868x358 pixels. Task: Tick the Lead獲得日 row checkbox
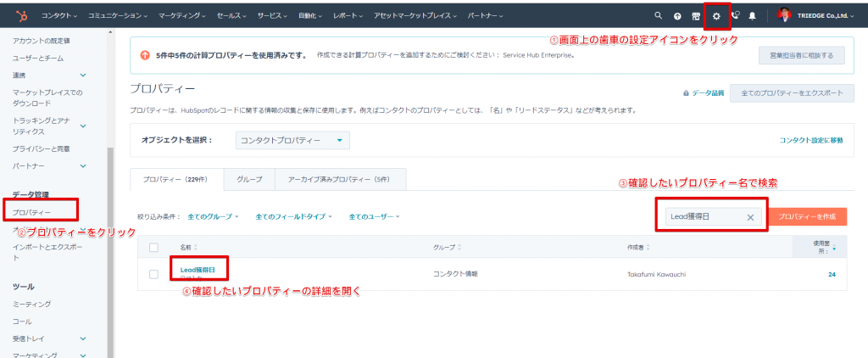[154, 274]
